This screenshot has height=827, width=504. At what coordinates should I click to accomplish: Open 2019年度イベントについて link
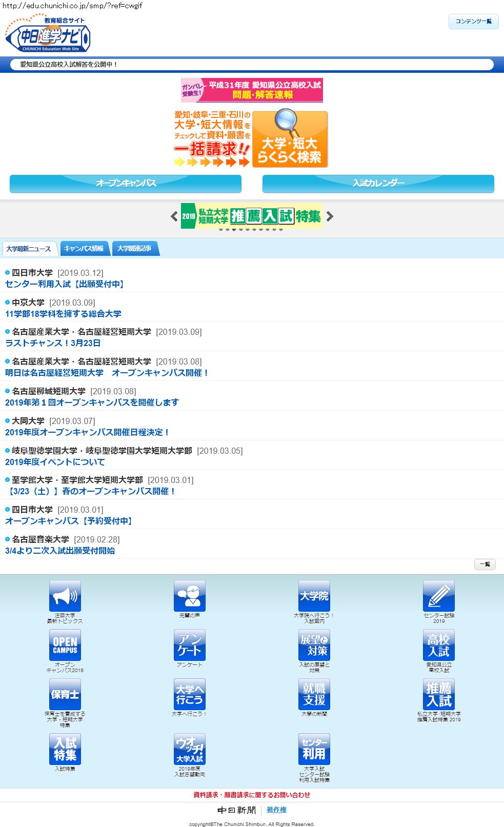click(x=55, y=462)
